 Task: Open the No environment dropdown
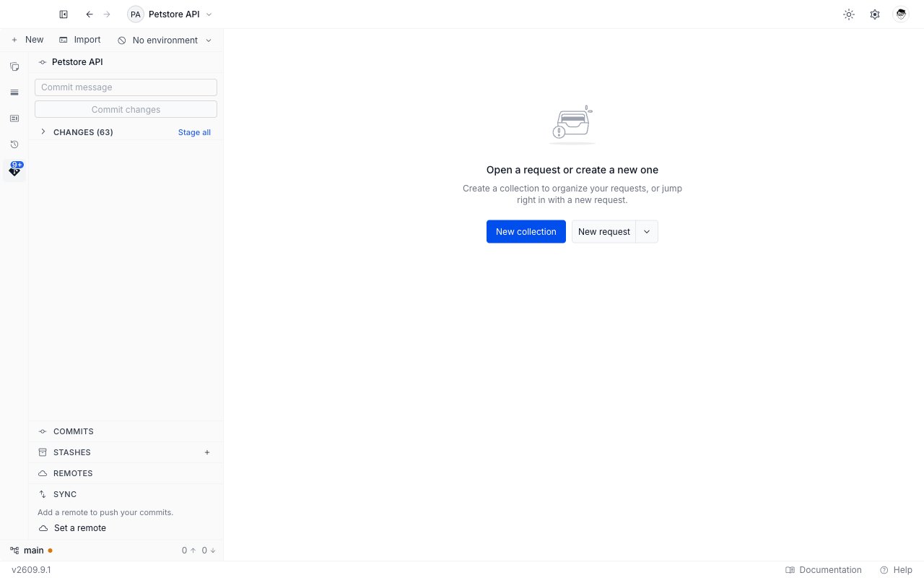pyautogui.click(x=165, y=40)
